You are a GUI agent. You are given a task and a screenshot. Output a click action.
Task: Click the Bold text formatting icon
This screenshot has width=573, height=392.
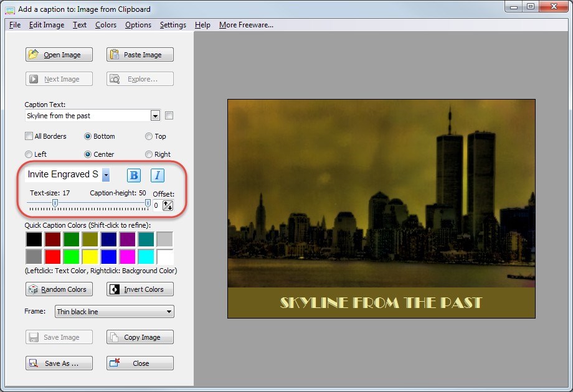(x=134, y=175)
